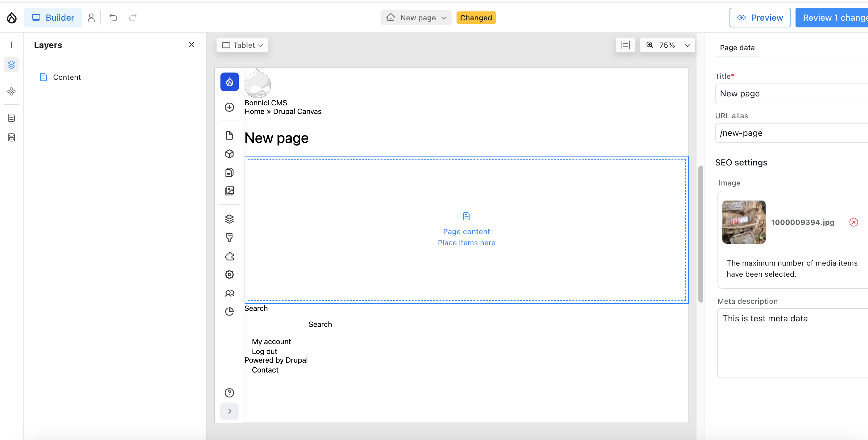Select the components diamond icon in the sidebar
The width and height of the screenshot is (868, 440).
point(11,91)
